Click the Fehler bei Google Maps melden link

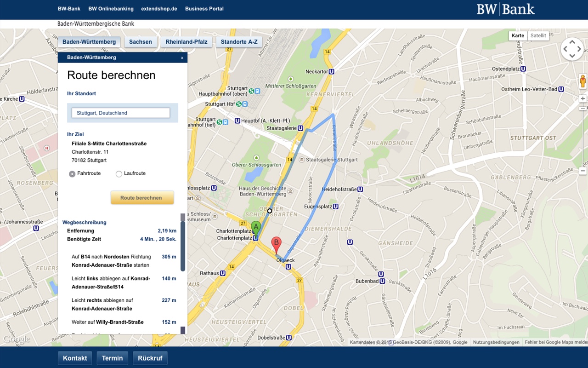(x=556, y=342)
